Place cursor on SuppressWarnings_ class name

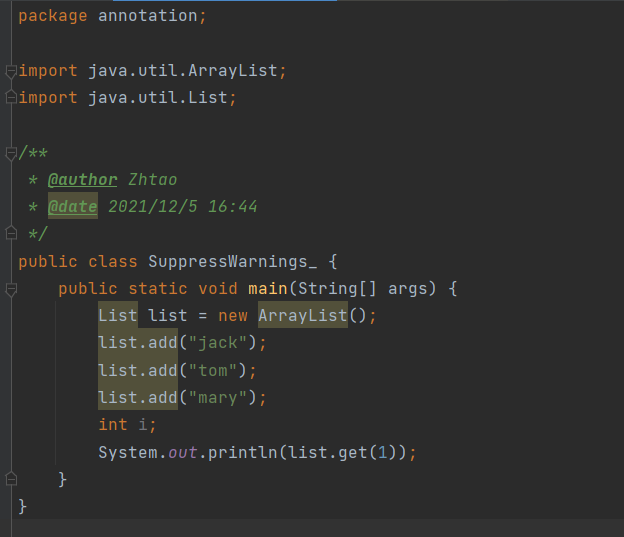[232, 262]
